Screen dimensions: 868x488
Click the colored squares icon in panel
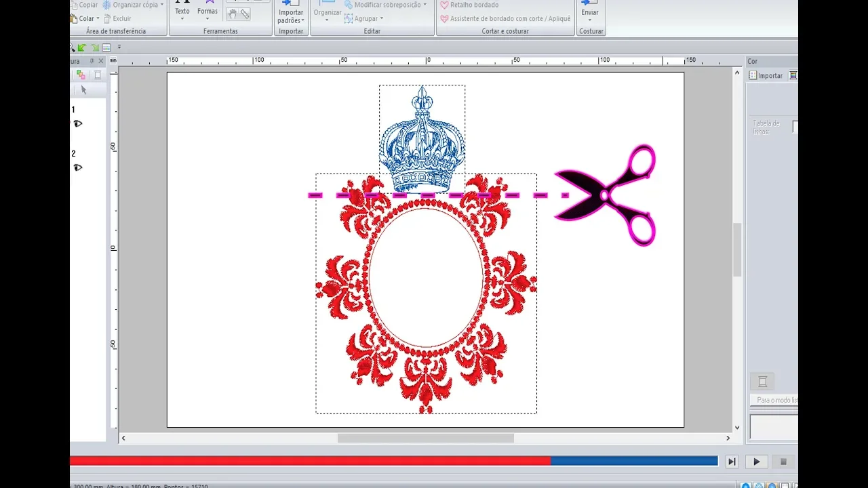click(81, 75)
